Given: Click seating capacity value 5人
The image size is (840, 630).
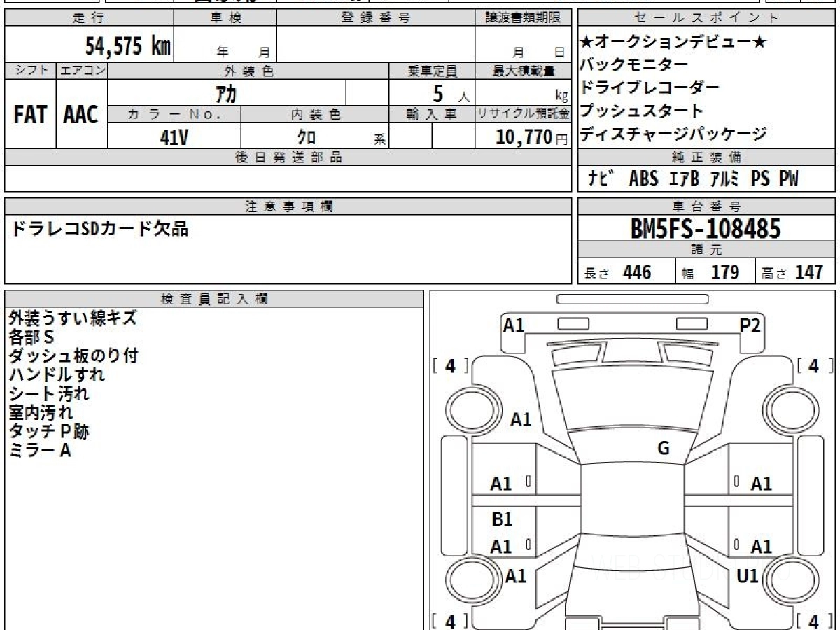Looking at the screenshot, I should pyautogui.click(x=451, y=93).
